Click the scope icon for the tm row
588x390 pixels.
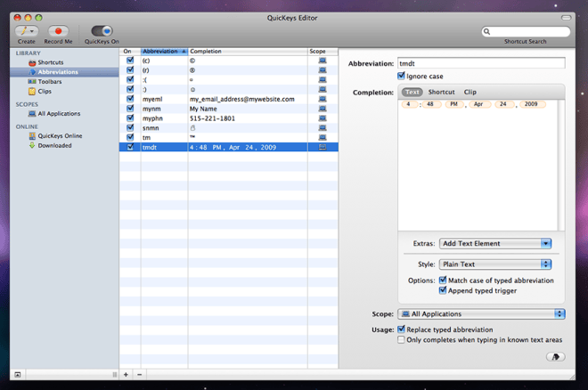(x=323, y=137)
